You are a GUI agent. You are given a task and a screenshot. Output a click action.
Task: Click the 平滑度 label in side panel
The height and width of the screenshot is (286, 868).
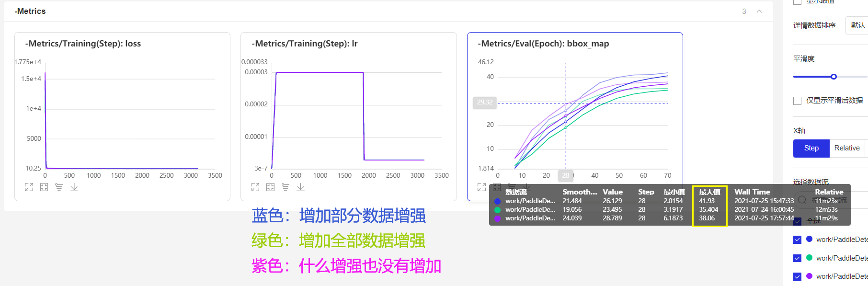pyautogui.click(x=804, y=58)
